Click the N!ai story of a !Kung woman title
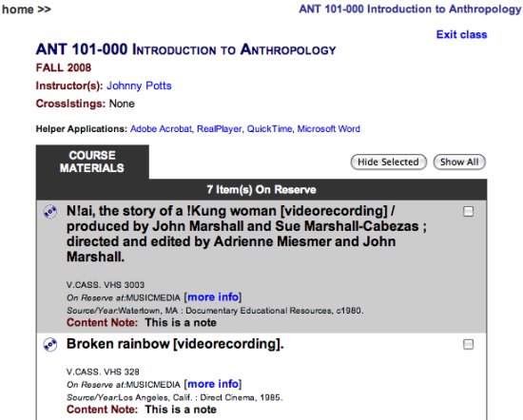Viewport: 523px width, 420px height. point(246,234)
